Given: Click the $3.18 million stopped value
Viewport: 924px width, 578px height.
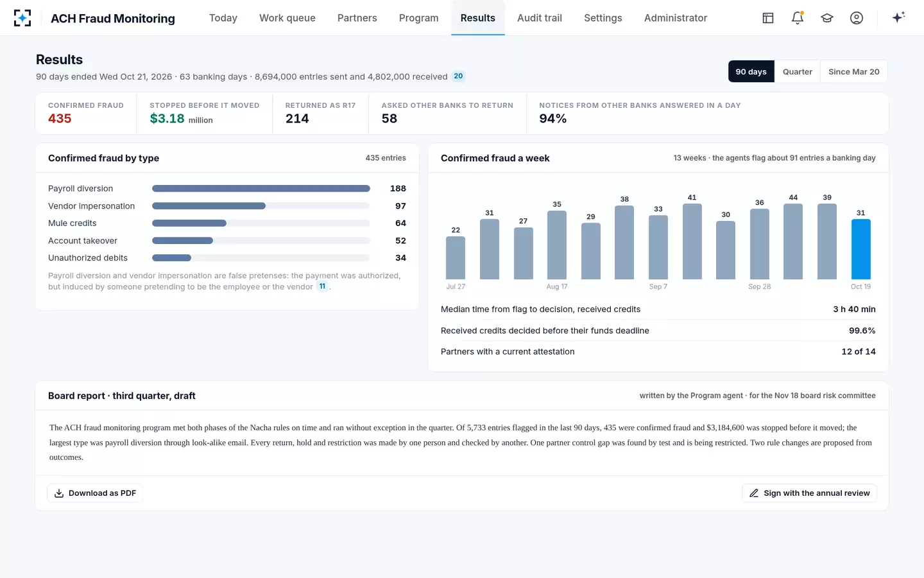Looking at the screenshot, I should point(181,119).
